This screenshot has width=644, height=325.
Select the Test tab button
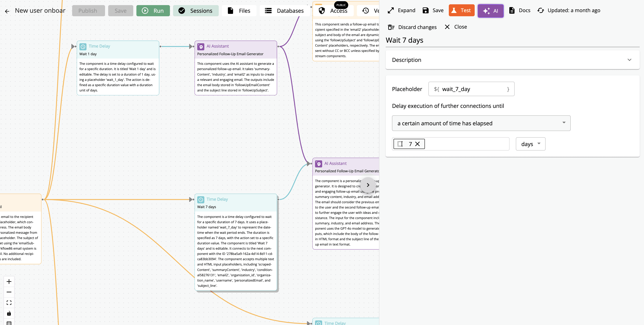(461, 10)
